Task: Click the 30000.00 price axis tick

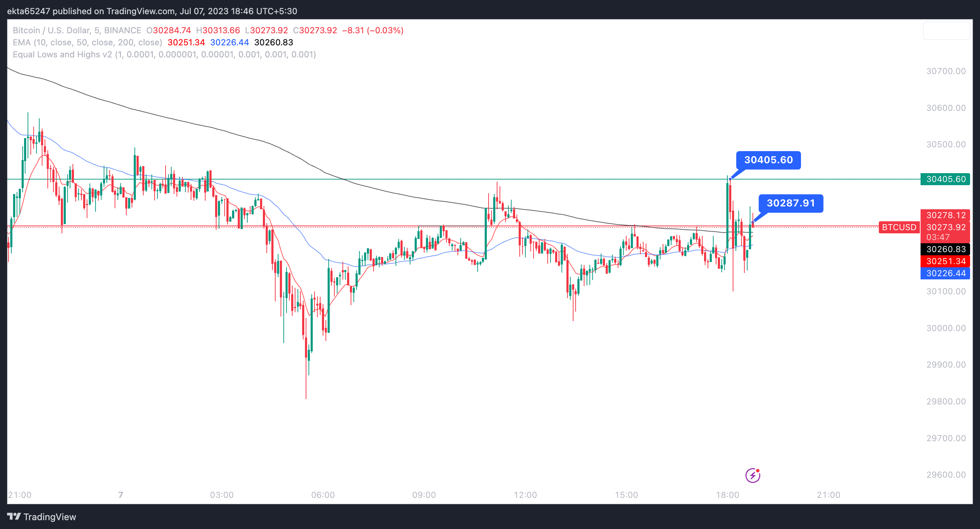Action: tap(946, 328)
